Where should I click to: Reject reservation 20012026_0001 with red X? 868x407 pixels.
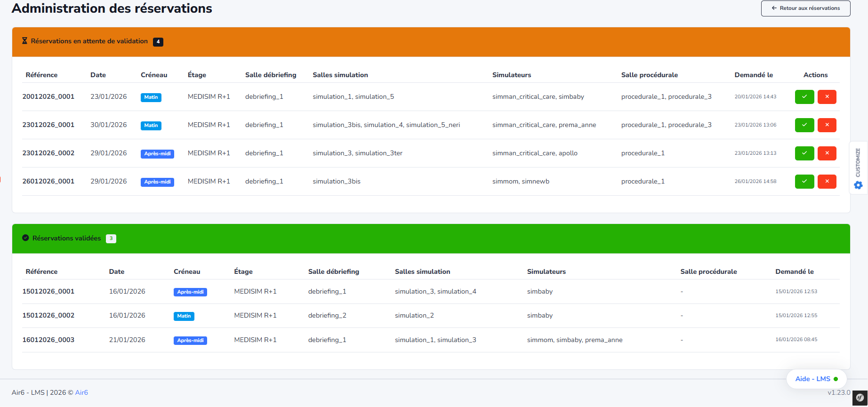(827, 97)
